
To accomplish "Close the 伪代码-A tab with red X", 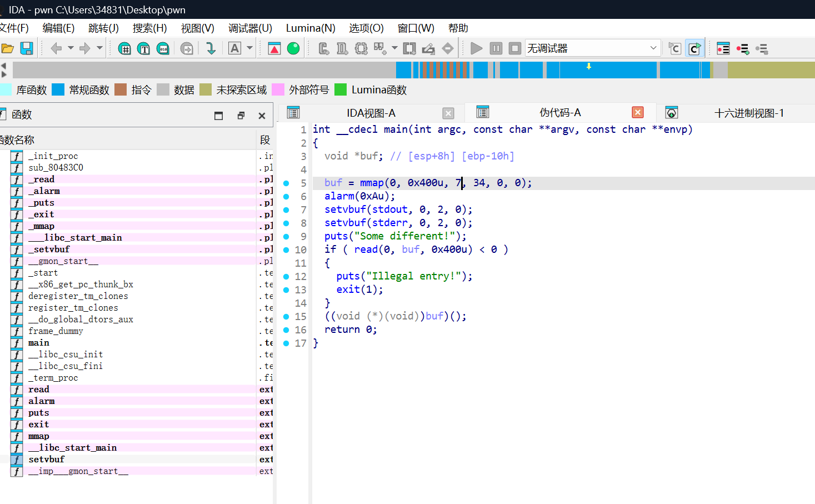I will click(x=638, y=113).
